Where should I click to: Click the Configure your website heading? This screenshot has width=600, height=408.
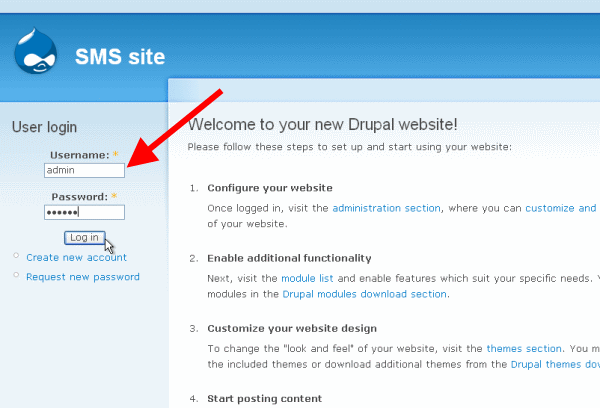270,188
